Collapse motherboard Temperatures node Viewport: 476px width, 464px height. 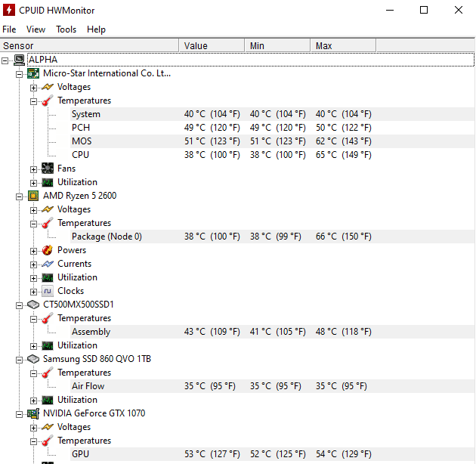pyautogui.click(x=33, y=101)
